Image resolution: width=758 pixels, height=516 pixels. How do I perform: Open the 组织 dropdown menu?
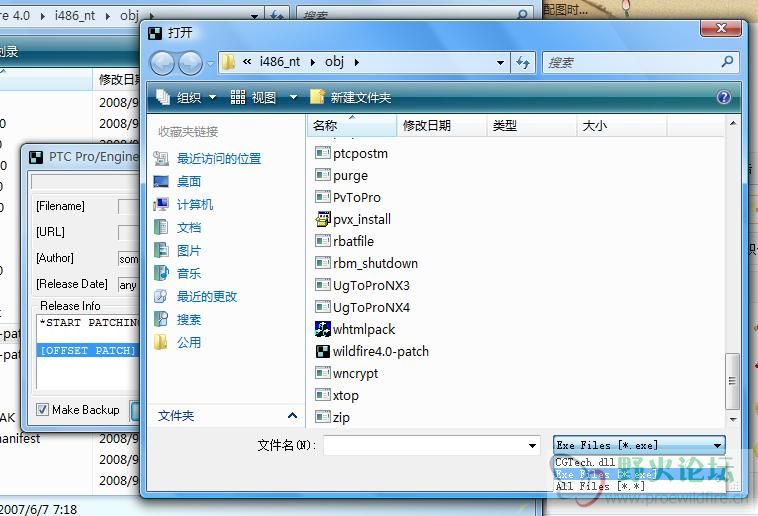[186, 98]
